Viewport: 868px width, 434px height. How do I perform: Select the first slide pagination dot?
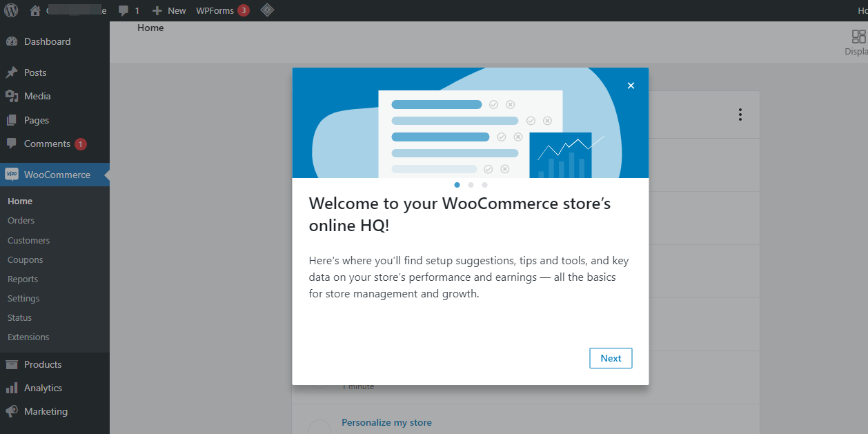457,185
